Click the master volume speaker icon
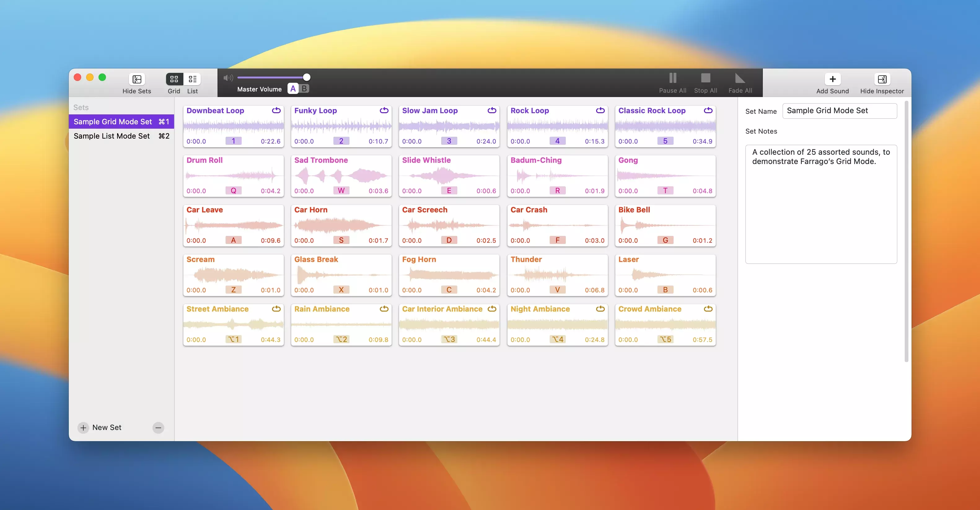 [x=228, y=78]
